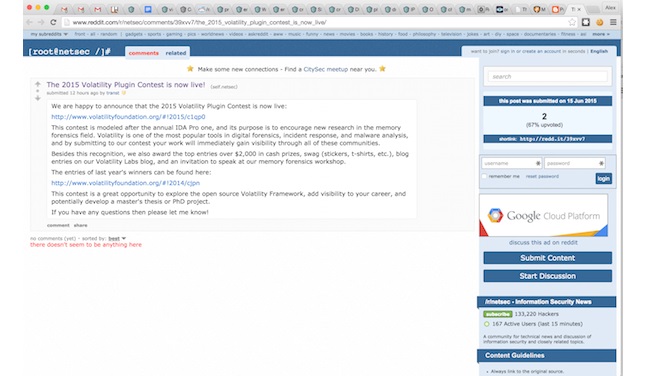Open the volatilityfoundation 2014 winners link
The width and height of the screenshot is (650, 376).
[x=125, y=183]
